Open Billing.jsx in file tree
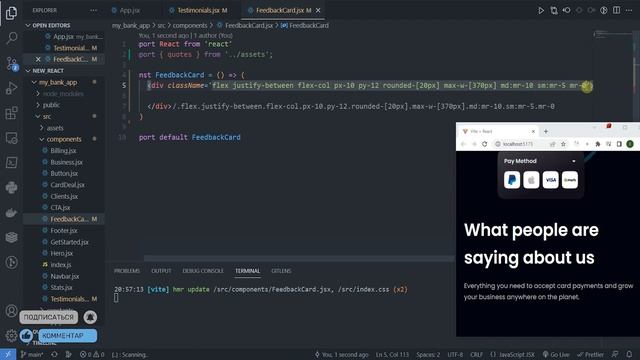Screen dimensions: 640x360 63,151
